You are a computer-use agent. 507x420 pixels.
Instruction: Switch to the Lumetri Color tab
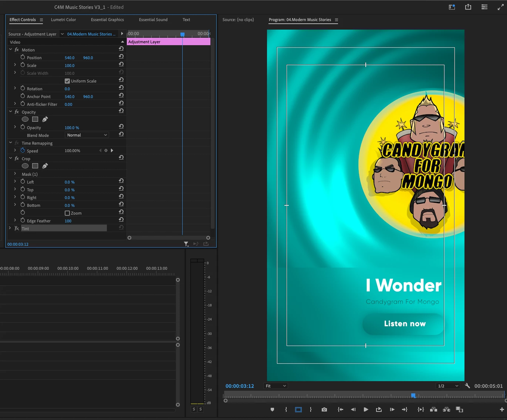(63, 20)
